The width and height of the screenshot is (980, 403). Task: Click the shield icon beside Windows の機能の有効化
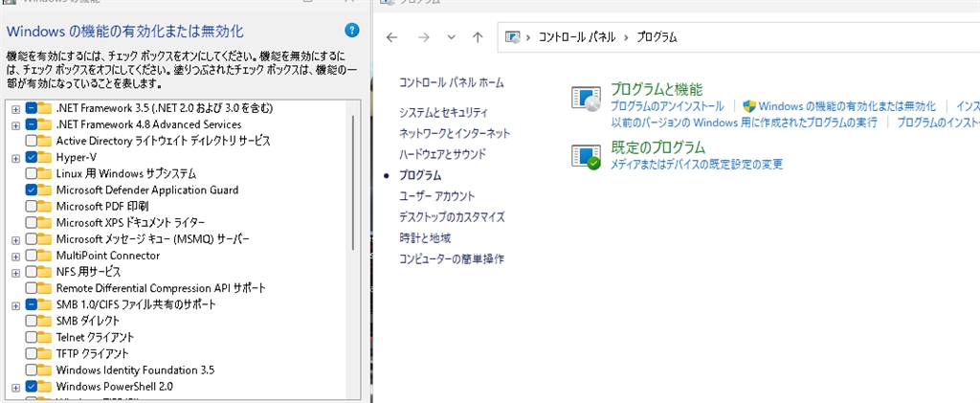coord(748,106)
